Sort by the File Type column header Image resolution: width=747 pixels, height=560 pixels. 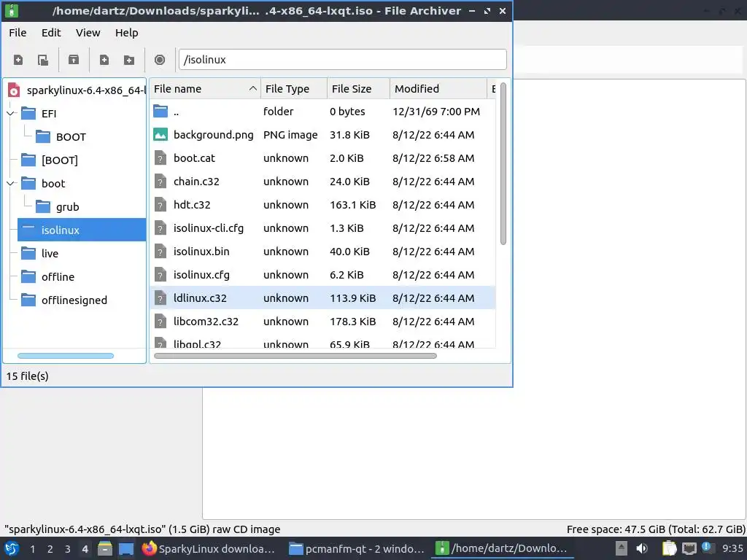coord(294,89)
